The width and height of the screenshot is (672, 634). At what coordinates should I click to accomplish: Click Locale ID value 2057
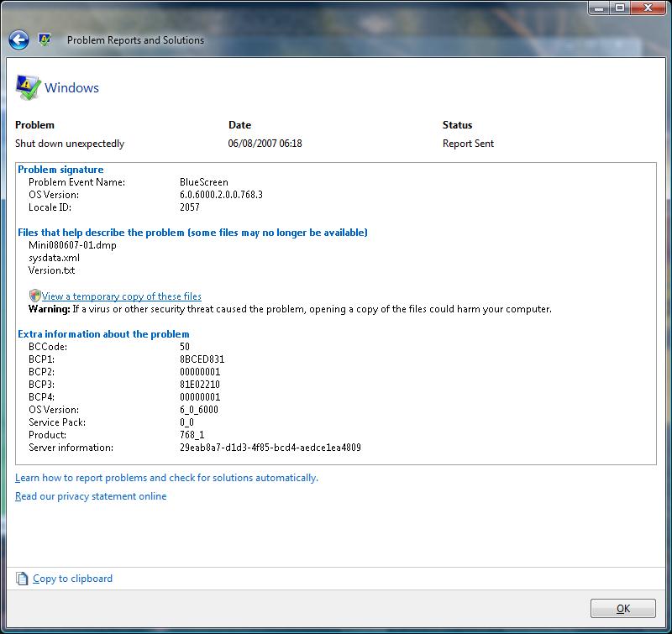[190, 207]
